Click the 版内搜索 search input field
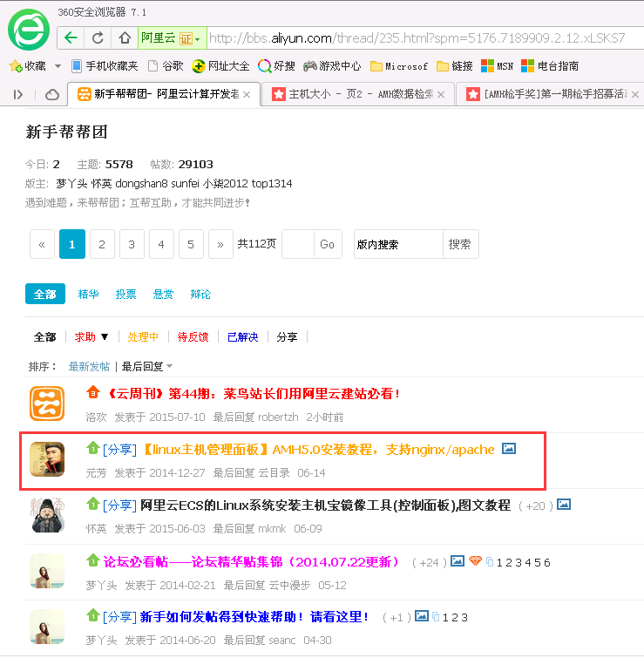 (x=398, y=245)
